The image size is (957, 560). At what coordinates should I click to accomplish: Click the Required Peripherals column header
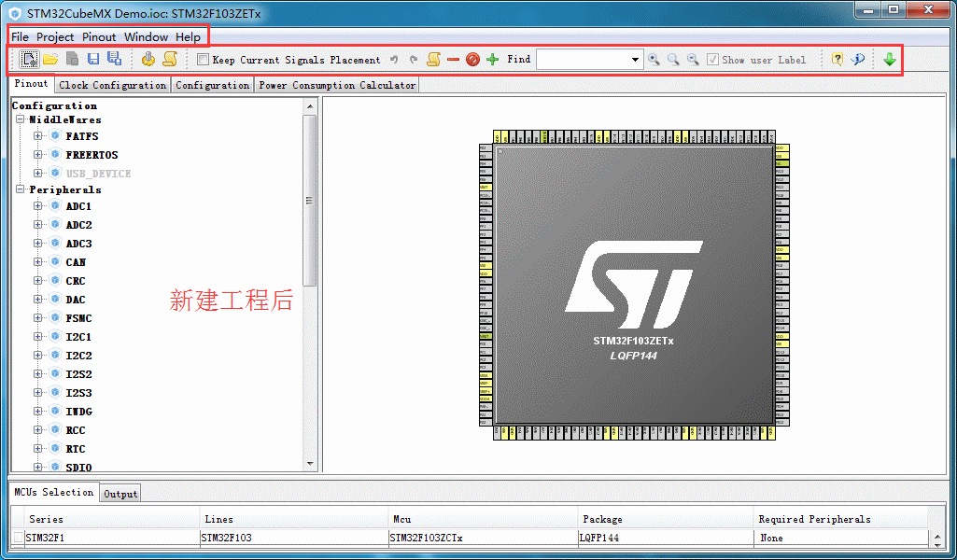[x=841, y=519]
